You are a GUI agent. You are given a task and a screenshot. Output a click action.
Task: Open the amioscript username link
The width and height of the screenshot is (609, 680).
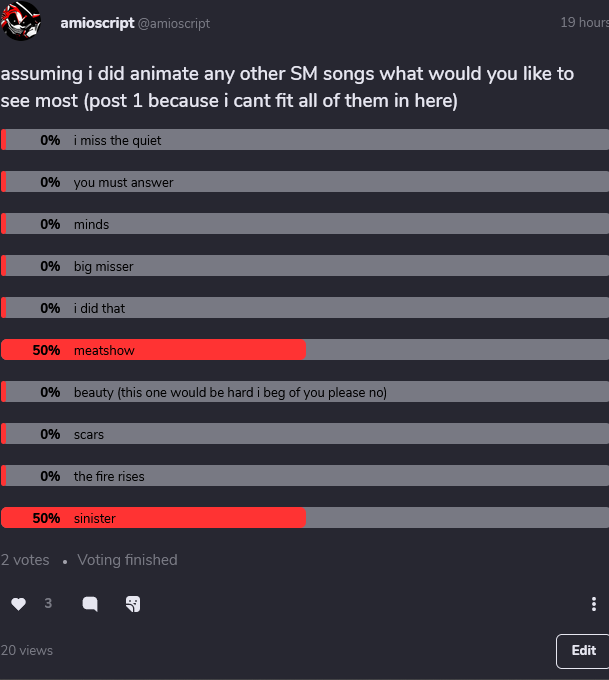[97, 22]
